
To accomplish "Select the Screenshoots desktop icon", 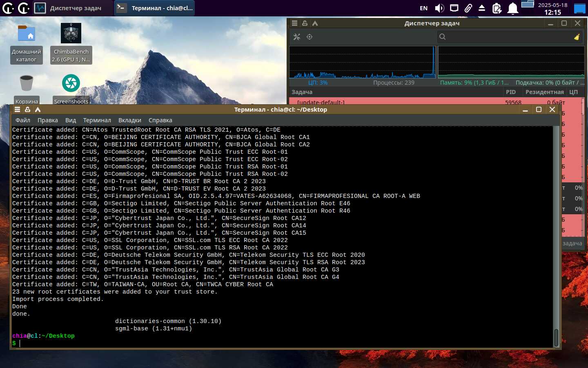I will tap(71, 89).
